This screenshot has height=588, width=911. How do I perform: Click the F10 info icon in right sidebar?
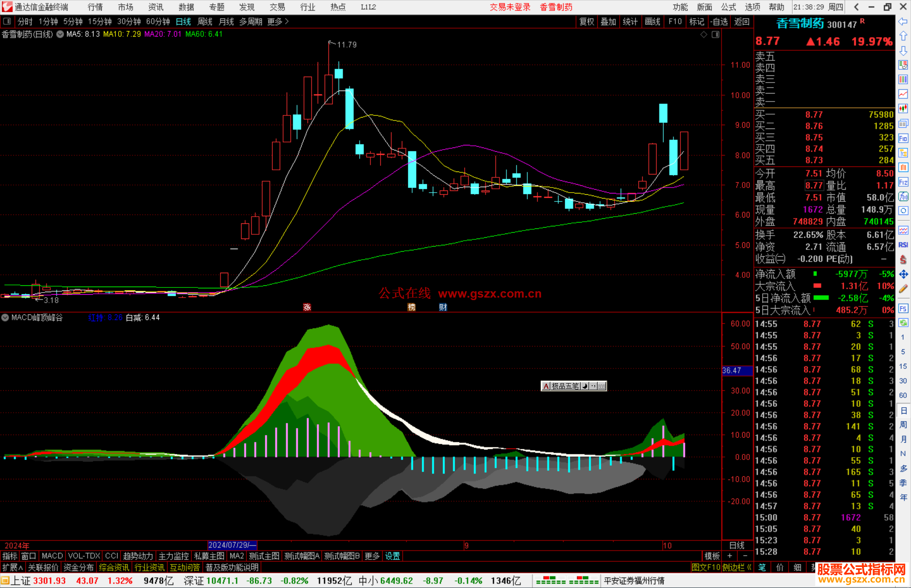pyautogui.click(x=903, y=138)
